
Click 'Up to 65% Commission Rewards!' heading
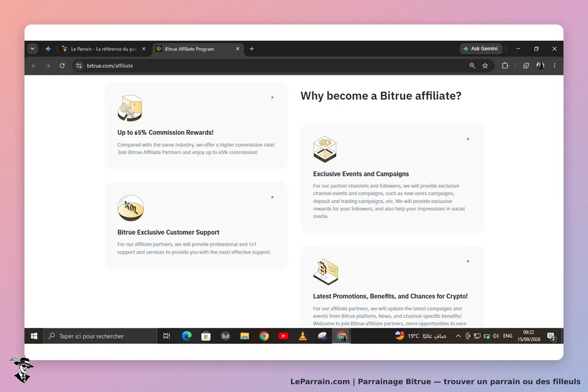tap(166, 132)
